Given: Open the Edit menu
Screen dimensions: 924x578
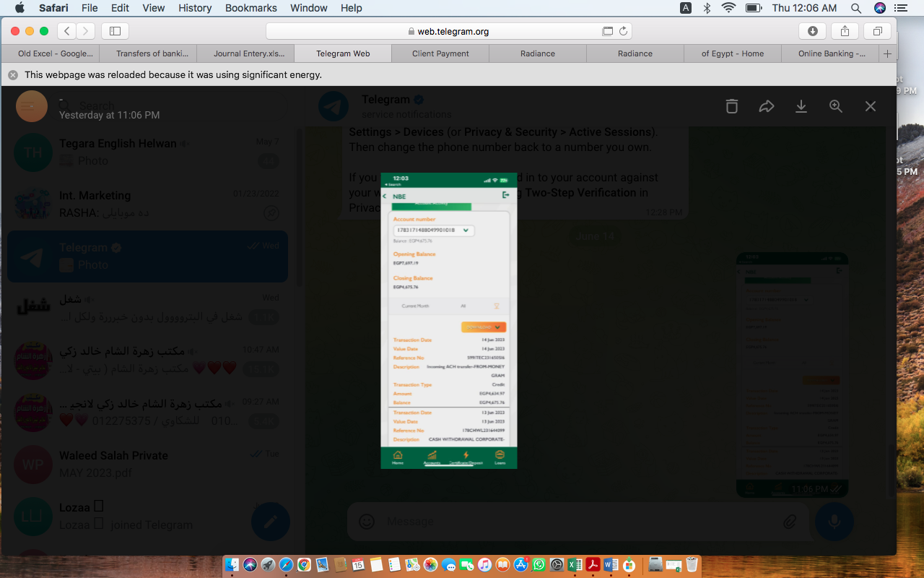Looking at the screenshot, I should tap(120, 8).
